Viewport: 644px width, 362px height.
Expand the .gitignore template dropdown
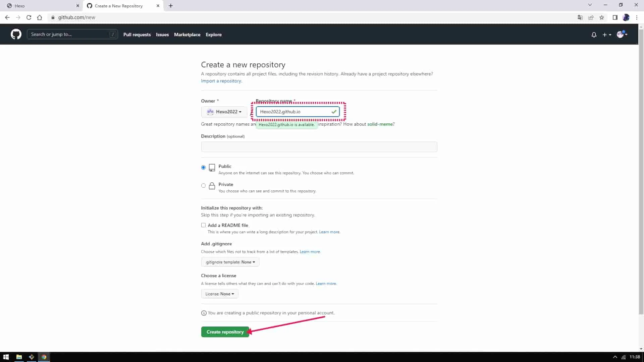230,262
